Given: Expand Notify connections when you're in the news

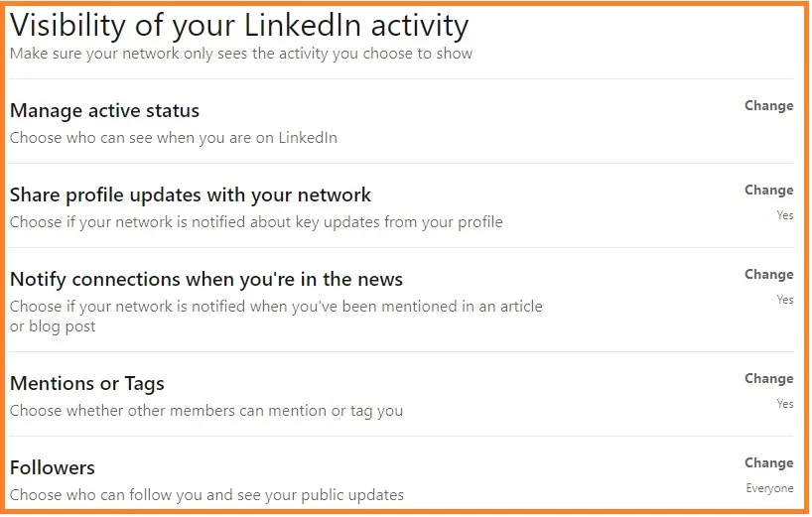Looking at the screenshot, I should tap(206, 280).
